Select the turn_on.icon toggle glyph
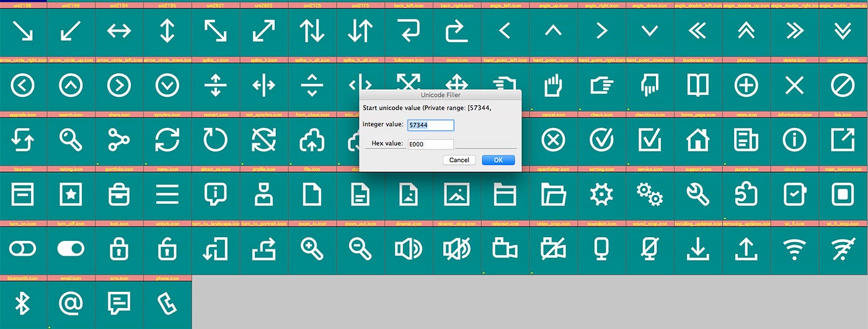Image resolution: width=868 pixels, height=329 pixels. [x=24, y=250]
